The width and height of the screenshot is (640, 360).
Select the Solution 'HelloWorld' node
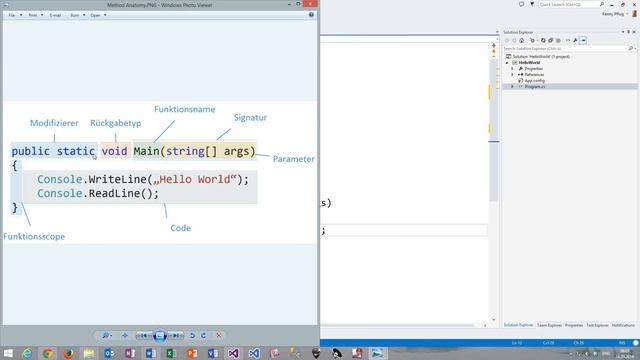point(538,57)
